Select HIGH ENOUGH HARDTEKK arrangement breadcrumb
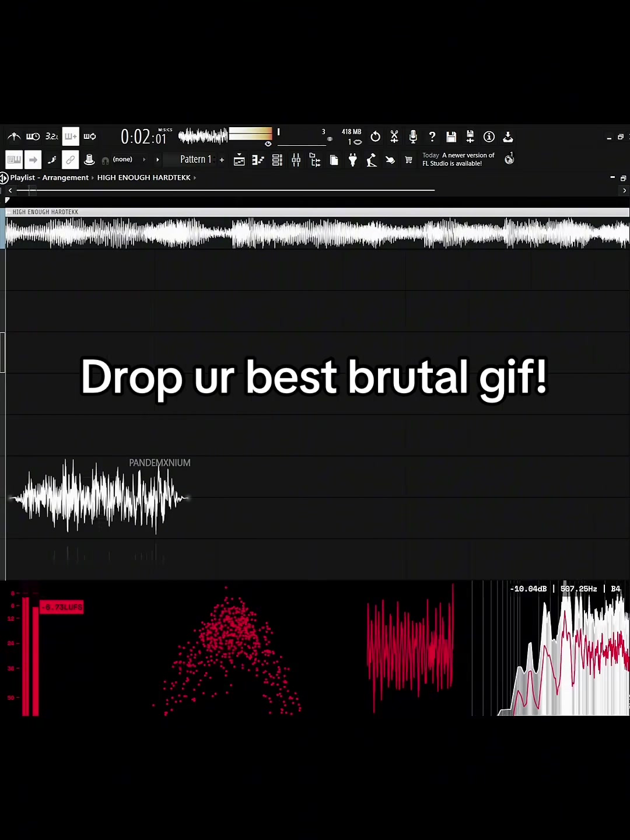The width and height of the screenshot is (630, 840). (144, 177)
